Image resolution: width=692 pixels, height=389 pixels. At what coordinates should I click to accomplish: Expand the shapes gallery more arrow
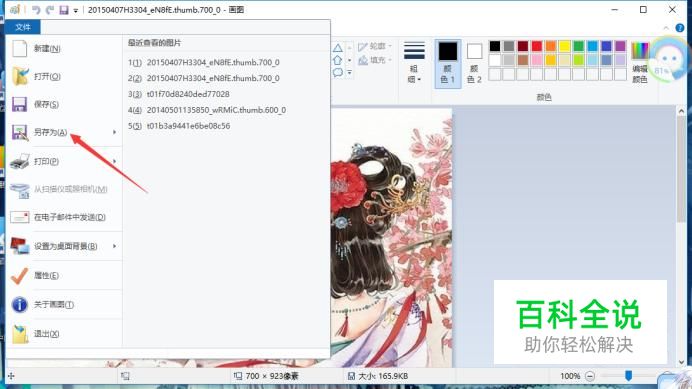(x=350, y=72)
